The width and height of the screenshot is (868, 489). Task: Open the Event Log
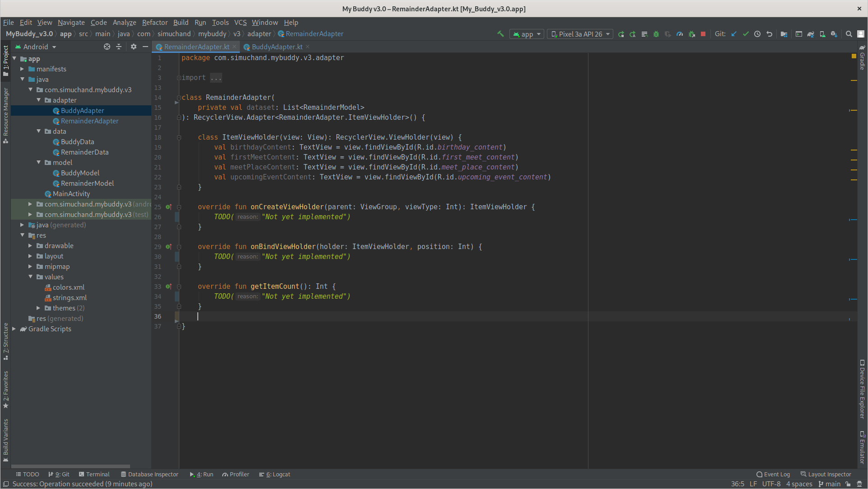click(773, 474)
